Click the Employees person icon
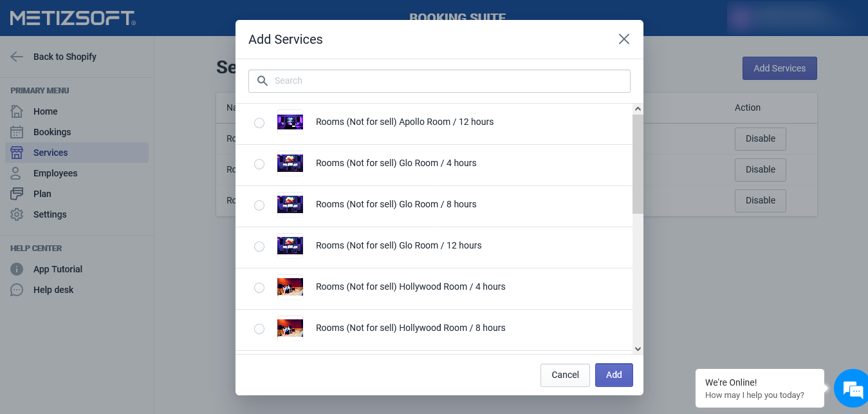Screen dimensions: 868x414 click(x=17, y=173)
